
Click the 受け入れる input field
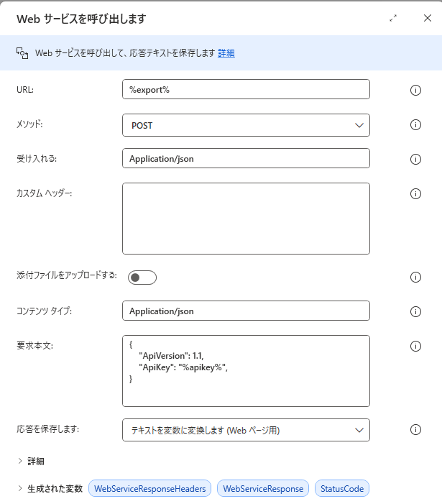tap(246, 158)
